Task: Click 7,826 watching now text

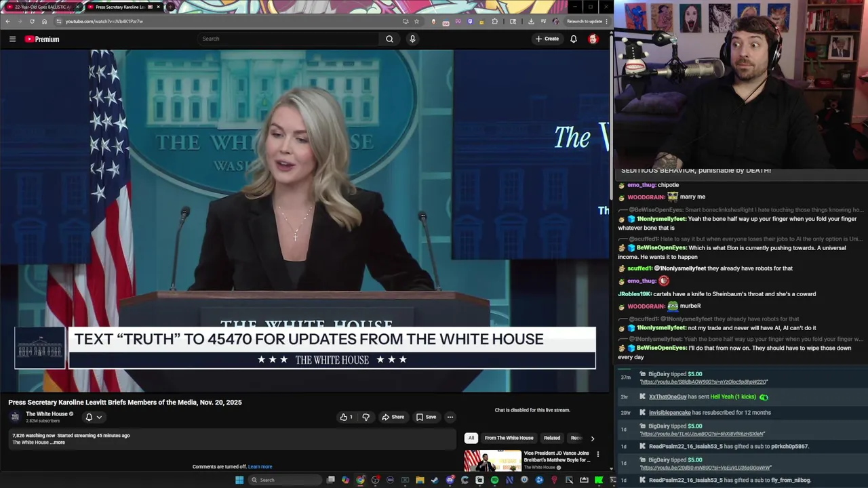Action: coord(33,435)
